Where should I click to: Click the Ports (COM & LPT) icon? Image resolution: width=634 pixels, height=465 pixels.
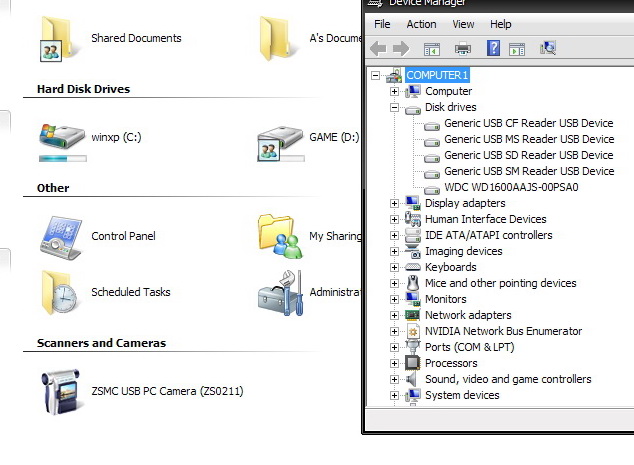[x=412, y=347]
